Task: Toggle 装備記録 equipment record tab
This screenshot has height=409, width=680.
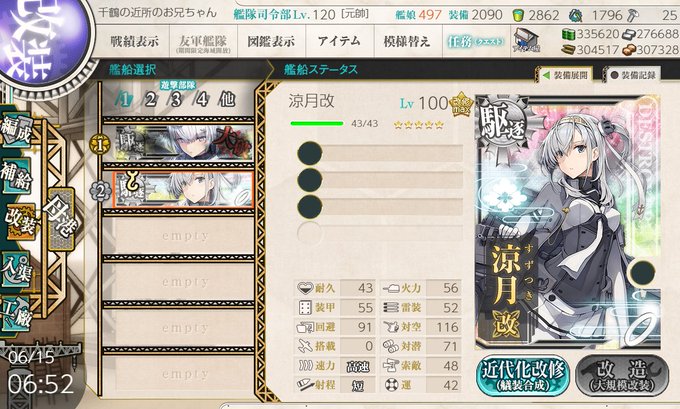Action: pos(633,75)
